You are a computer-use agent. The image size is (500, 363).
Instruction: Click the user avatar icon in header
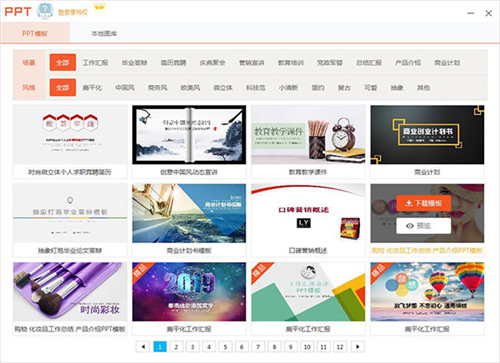(x=45, y=11)
